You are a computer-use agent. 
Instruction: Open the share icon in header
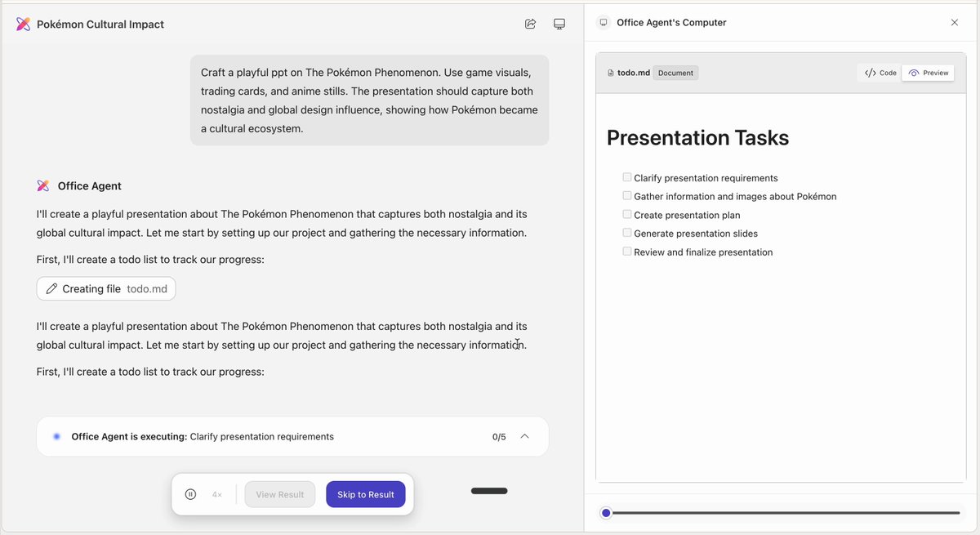tap(530, 25)
